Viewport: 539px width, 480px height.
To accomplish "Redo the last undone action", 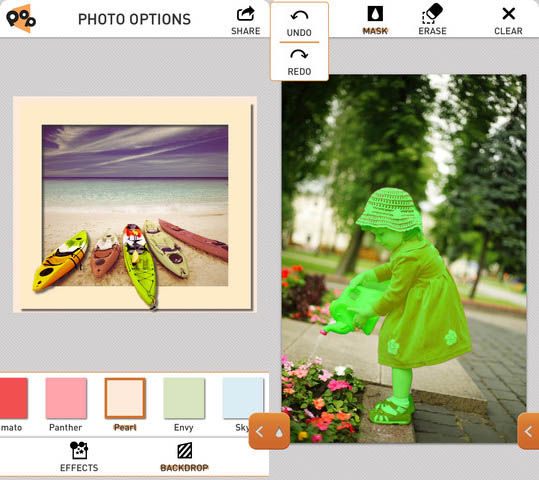I will coord(299,62).
